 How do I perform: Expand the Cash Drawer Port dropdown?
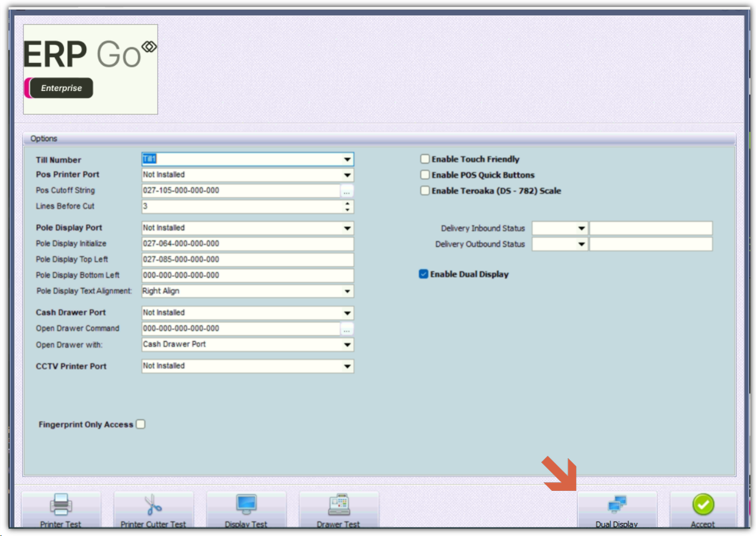[x=347, y=313]
